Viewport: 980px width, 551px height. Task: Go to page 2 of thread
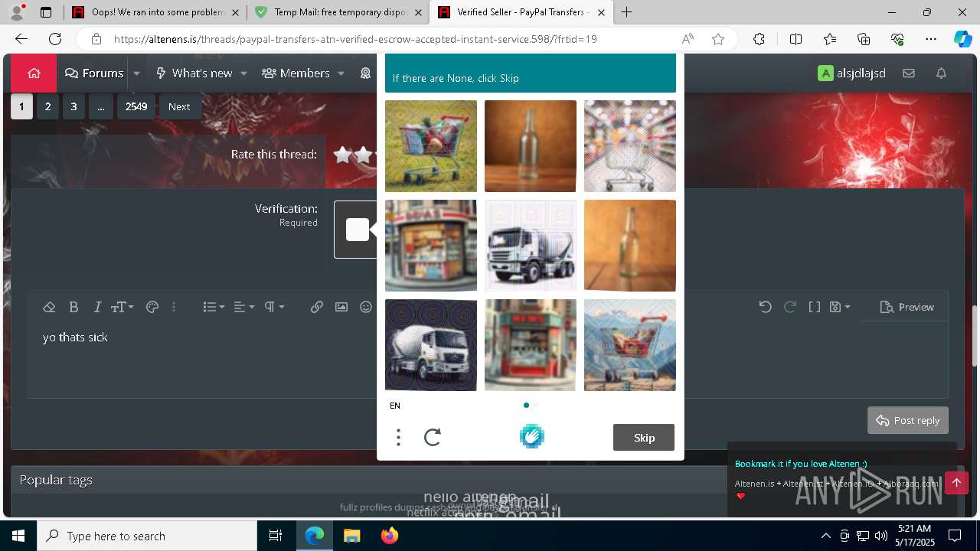(47, 106)
